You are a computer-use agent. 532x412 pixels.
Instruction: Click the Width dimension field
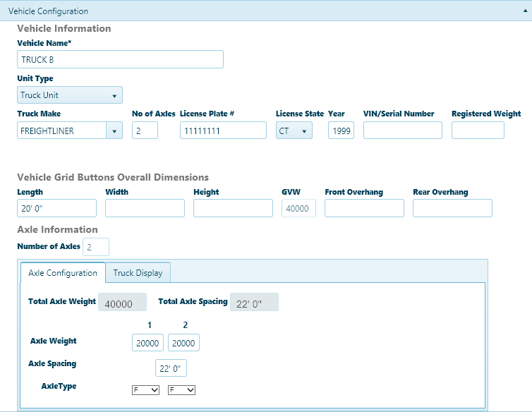coord(145,208)
